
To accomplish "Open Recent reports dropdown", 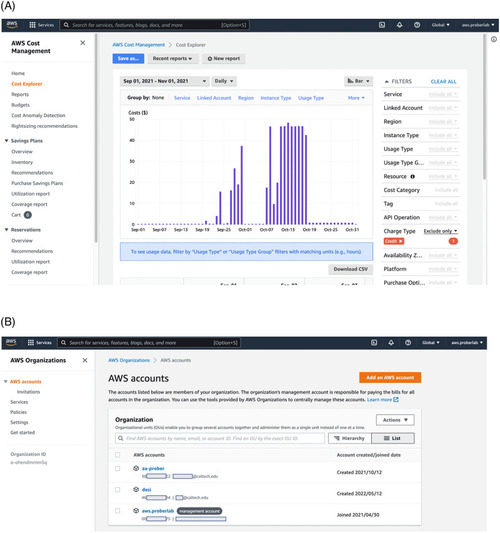I will (x=172, y=58).
